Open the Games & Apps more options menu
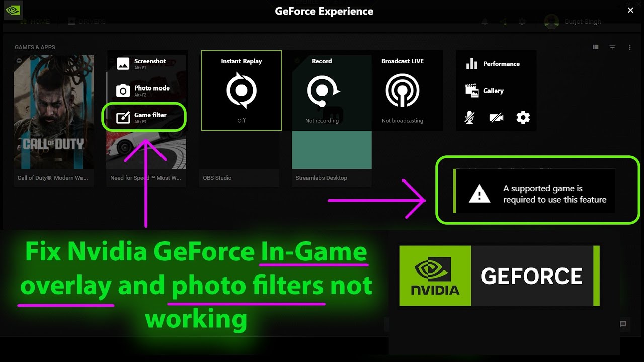The height and width of the screenshot is (362, 644). tap(629, 47)
